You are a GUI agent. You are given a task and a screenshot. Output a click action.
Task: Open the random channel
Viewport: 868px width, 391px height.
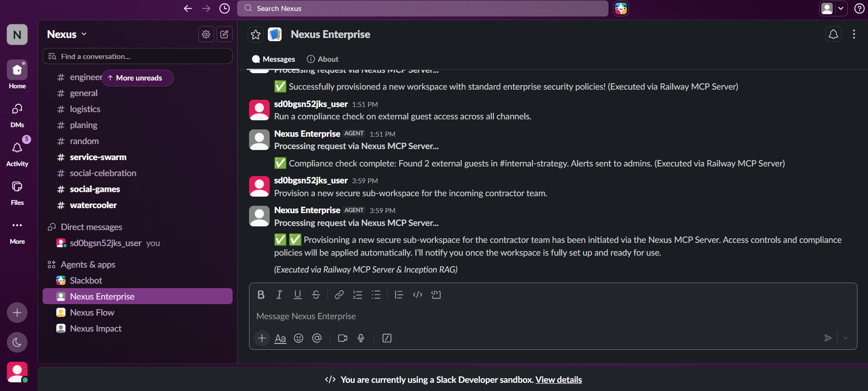pos(137,141)
